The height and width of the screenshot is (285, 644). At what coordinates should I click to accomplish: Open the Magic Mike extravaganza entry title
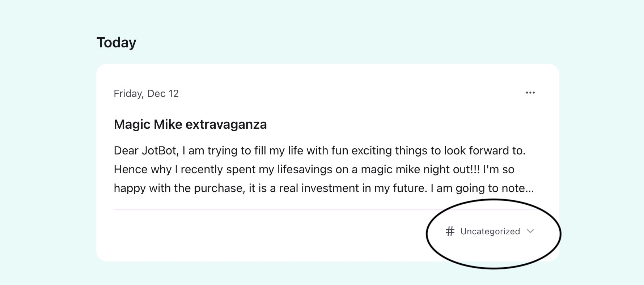click(x=190, y=124)
